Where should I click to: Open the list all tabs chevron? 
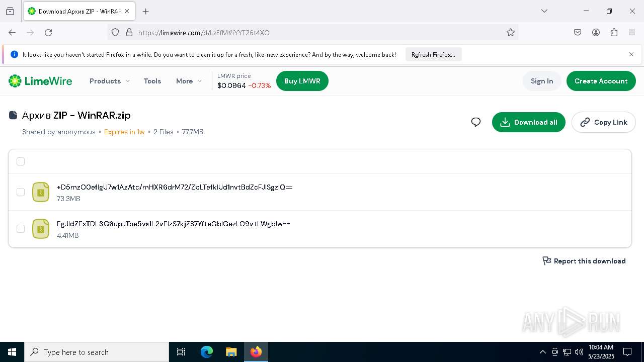tap(544, 11)
